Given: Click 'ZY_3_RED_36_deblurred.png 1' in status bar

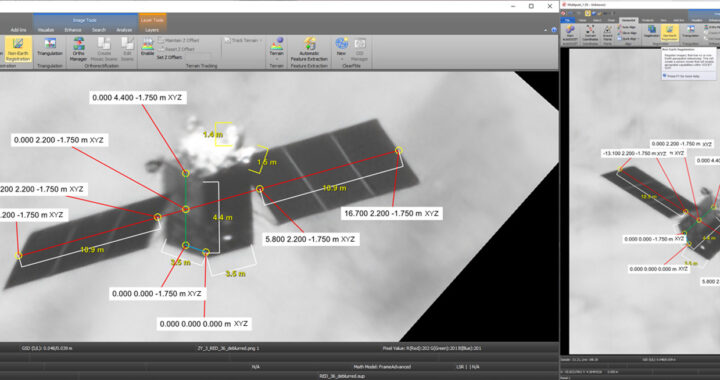Looking at the screenshot, I should (228, 348).
